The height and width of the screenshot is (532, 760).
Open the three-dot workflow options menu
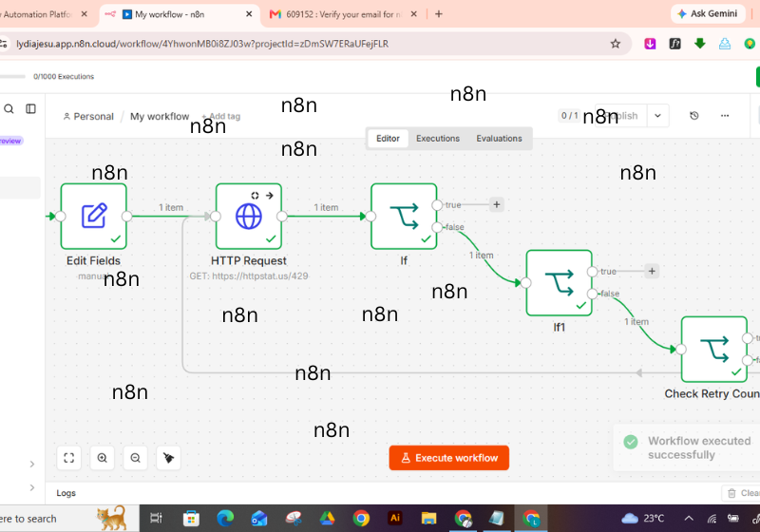(x=725, y=116)
